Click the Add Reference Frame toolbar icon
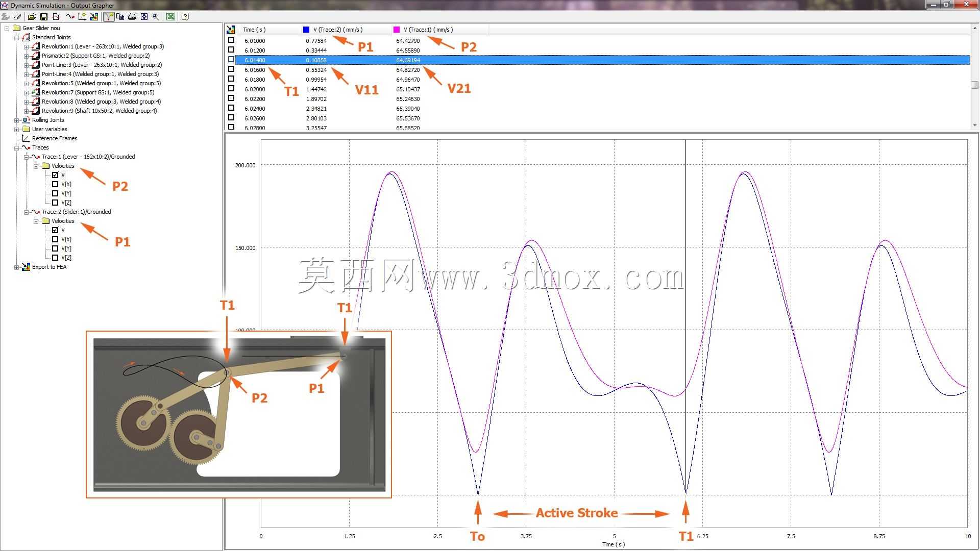This screenshot has height=551, width=980. [82, 16]
